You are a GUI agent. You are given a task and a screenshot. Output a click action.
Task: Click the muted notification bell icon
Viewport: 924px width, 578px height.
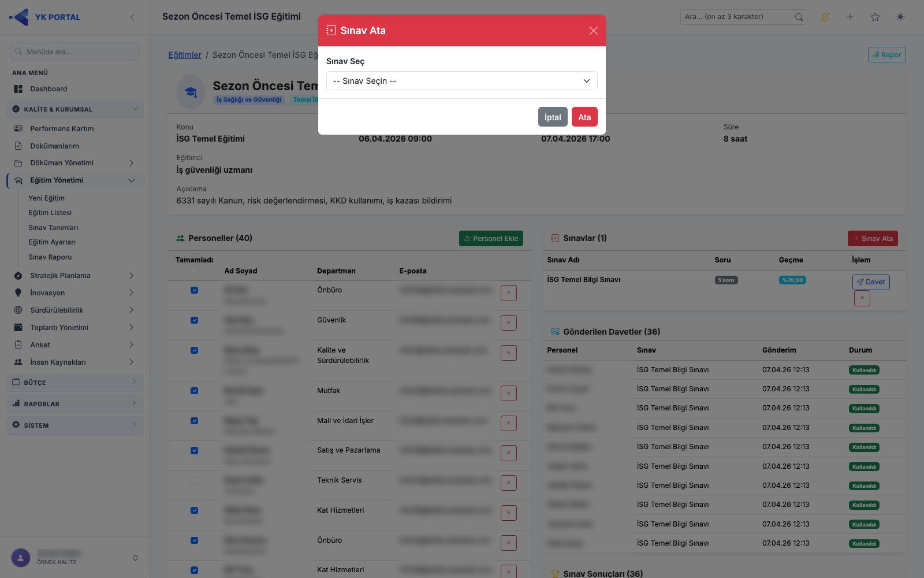coord(825,17)
